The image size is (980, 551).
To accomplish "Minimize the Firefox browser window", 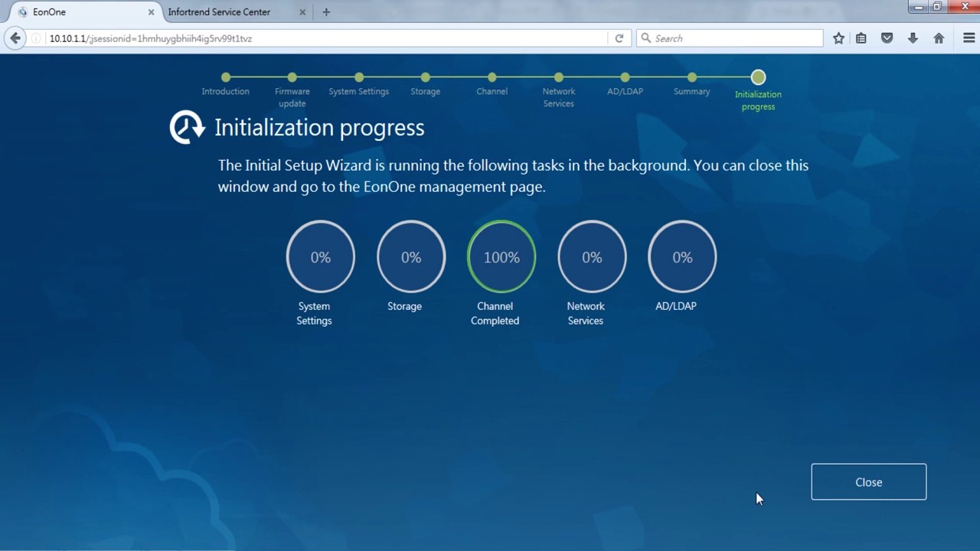I will tap(919, 7).
